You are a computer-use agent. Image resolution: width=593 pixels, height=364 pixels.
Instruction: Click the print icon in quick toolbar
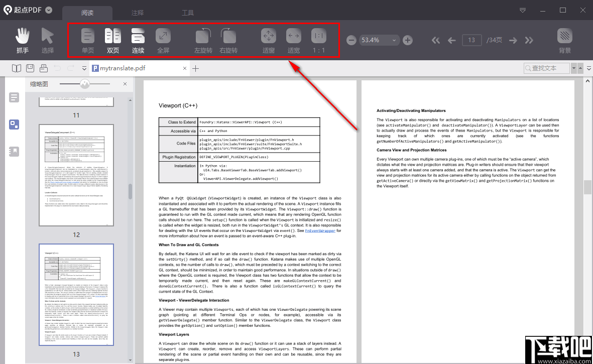point(44,68)
